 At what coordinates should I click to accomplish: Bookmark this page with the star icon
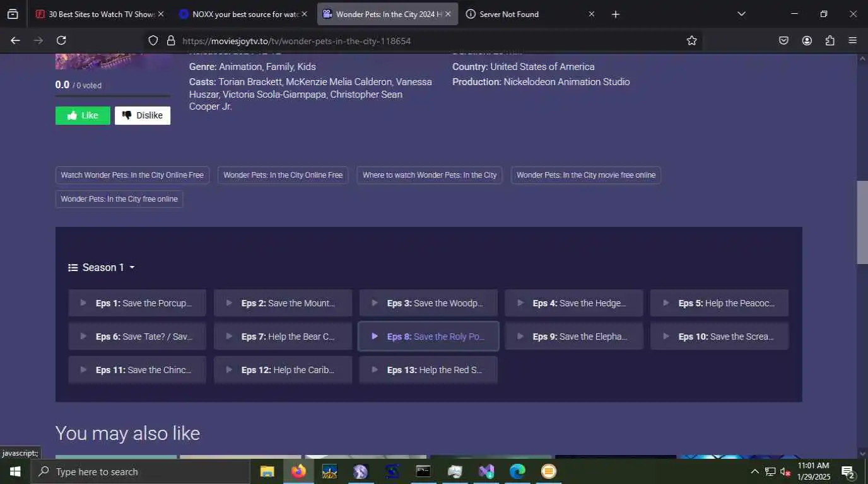tap(691, 40)
